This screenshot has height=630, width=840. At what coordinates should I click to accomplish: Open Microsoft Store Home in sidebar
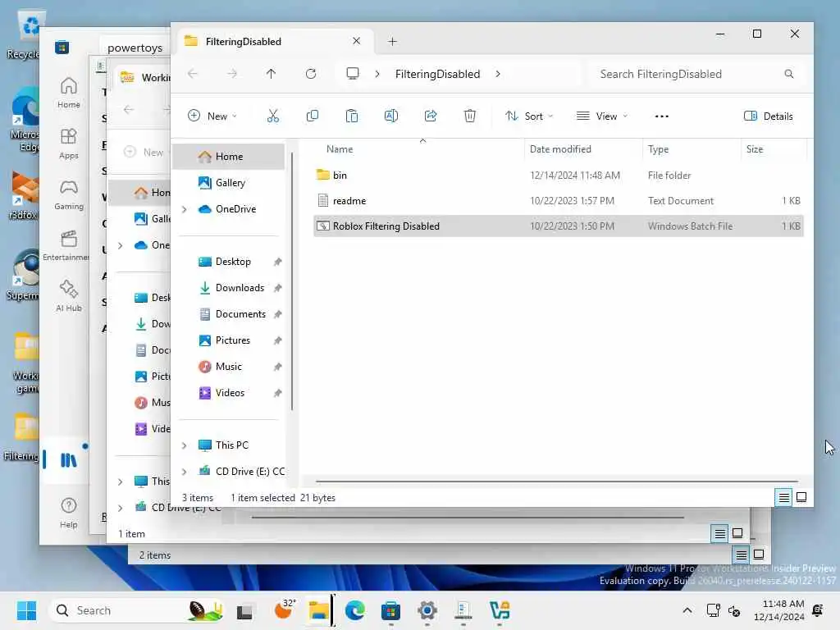click(69, 93)
